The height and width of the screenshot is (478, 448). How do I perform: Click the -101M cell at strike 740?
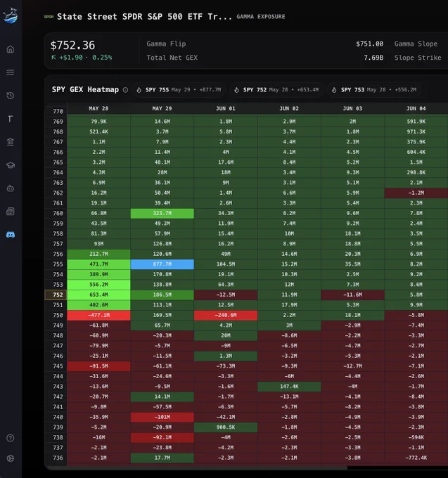162,417
